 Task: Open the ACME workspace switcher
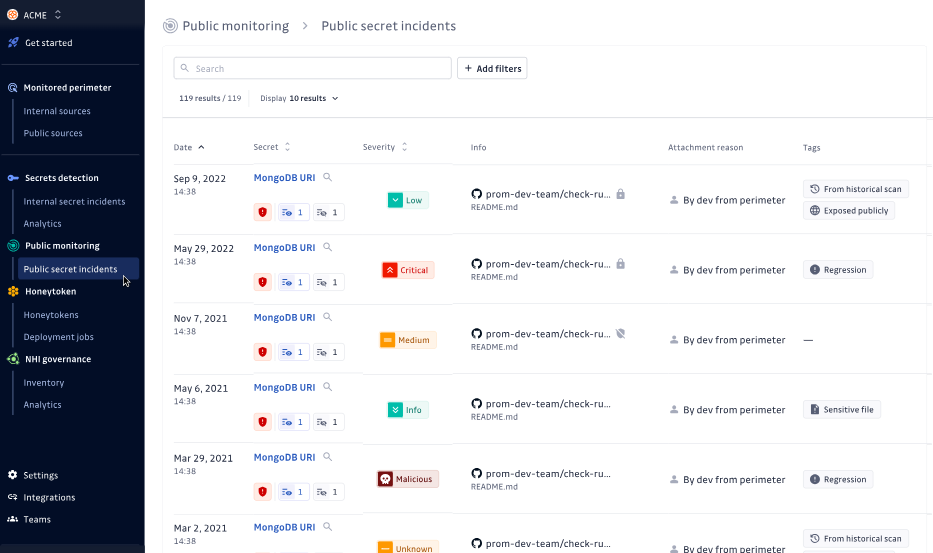click(x=35, y=15)
